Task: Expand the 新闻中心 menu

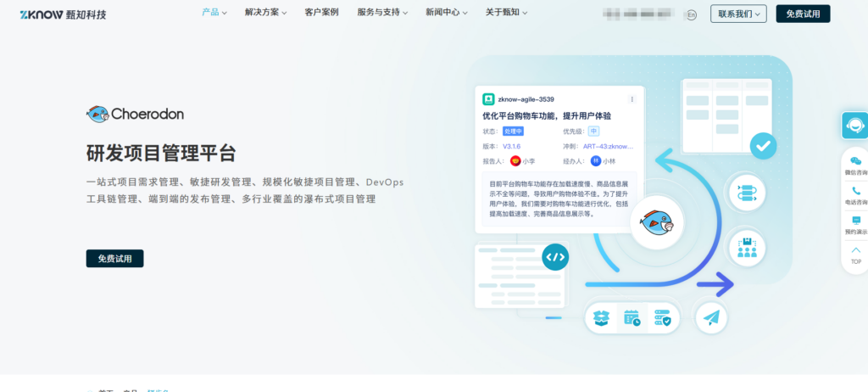Action: tap(446, 12)
